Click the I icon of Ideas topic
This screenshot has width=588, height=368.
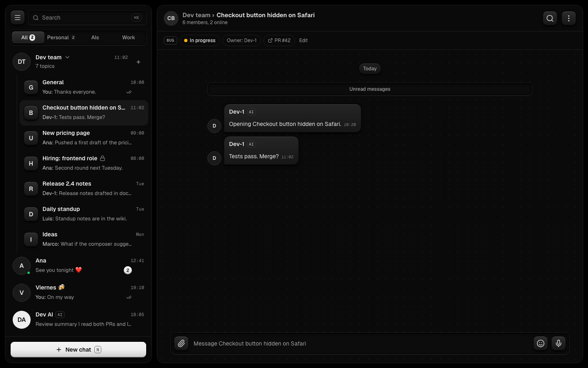[31, 240]
